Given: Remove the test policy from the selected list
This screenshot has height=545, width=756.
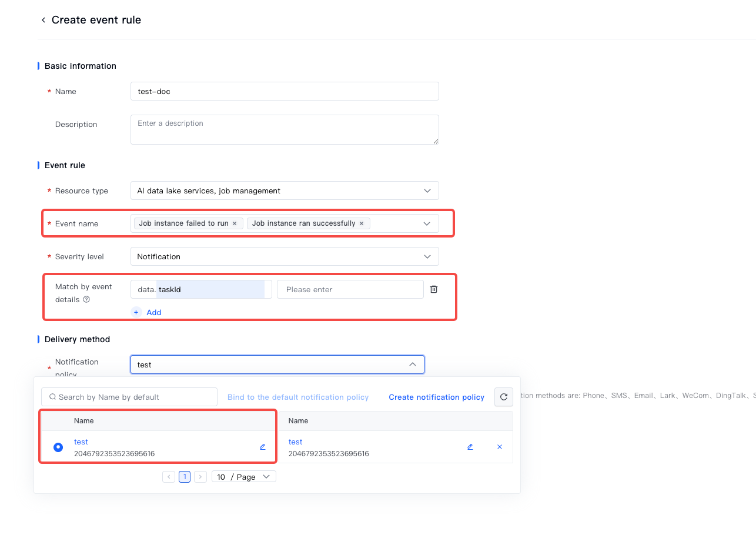Looking at the screenshot, I should [x=500, y=447].
